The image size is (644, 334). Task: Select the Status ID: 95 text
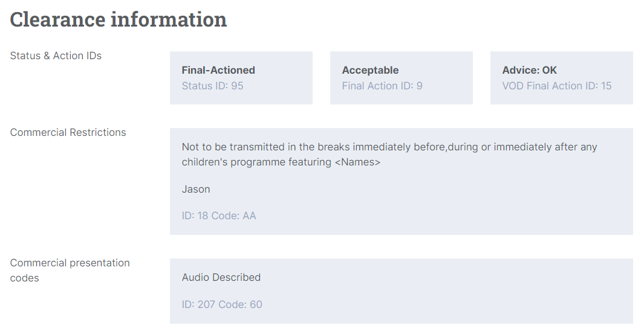pos(212,86)
